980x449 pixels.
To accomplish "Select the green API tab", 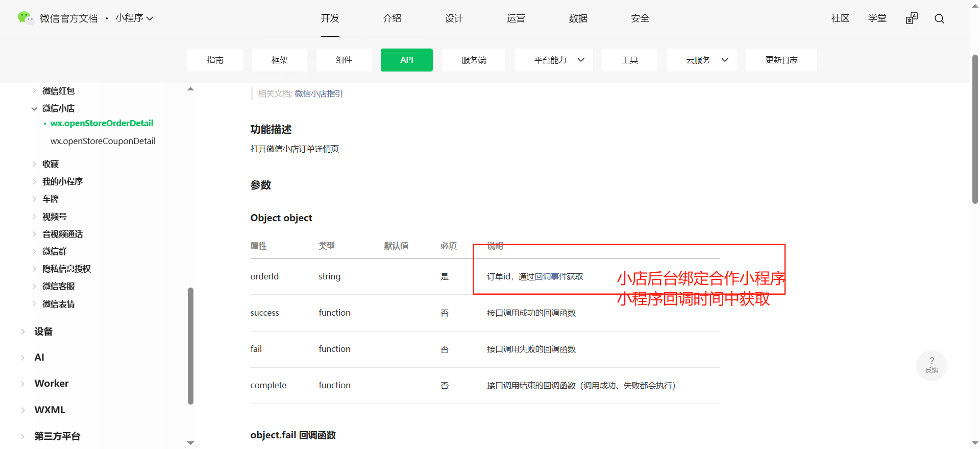I will 407,60.
